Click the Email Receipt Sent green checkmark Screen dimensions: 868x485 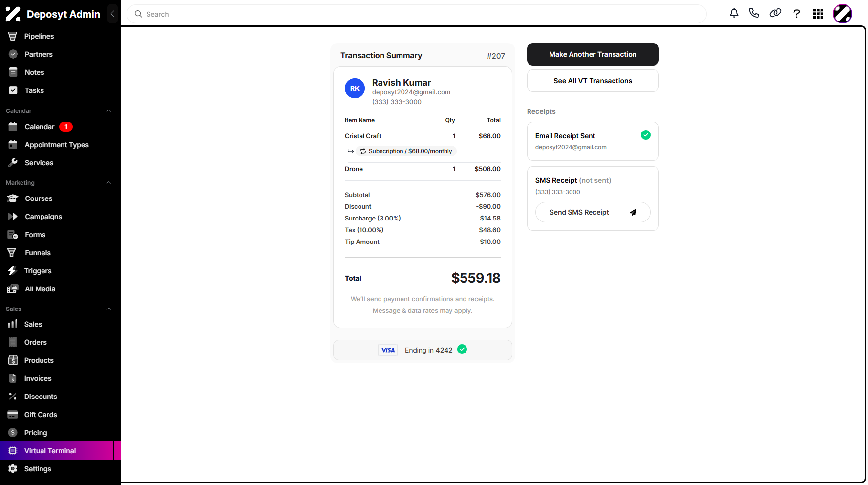(645, 135)
